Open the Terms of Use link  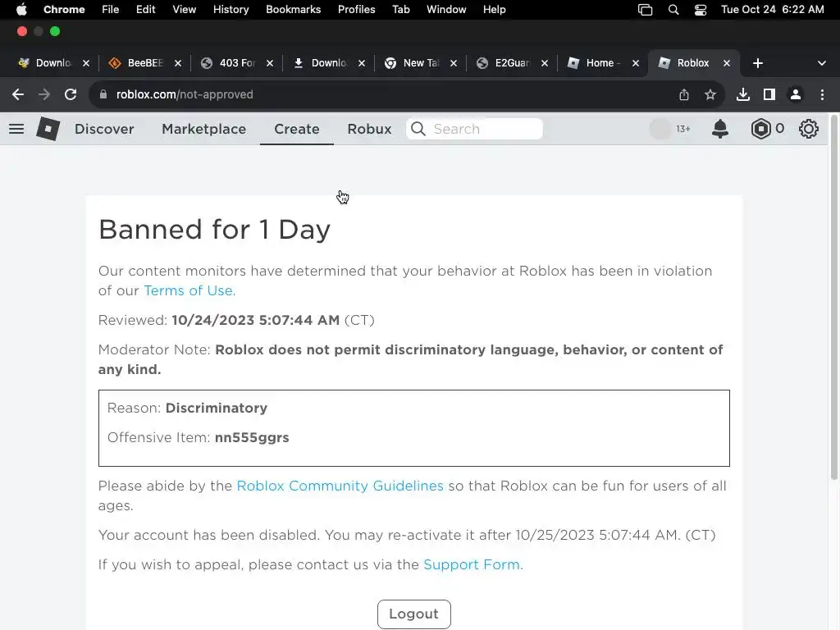point(189,290)
